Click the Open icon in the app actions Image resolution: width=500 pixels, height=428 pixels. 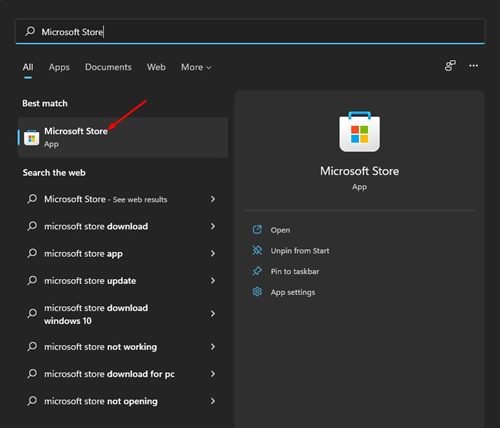[x=257, y=230]
